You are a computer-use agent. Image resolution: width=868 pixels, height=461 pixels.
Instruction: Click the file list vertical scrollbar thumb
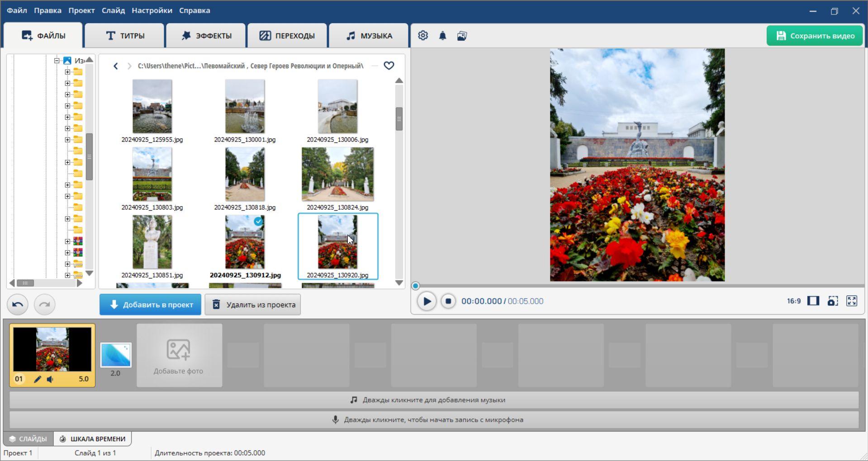pos(399,119)
